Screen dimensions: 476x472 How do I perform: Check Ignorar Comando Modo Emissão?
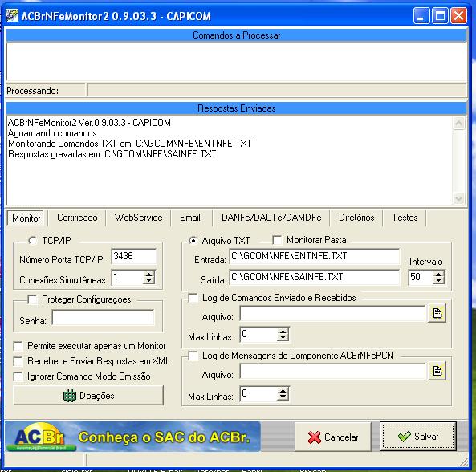pos(18,376)
